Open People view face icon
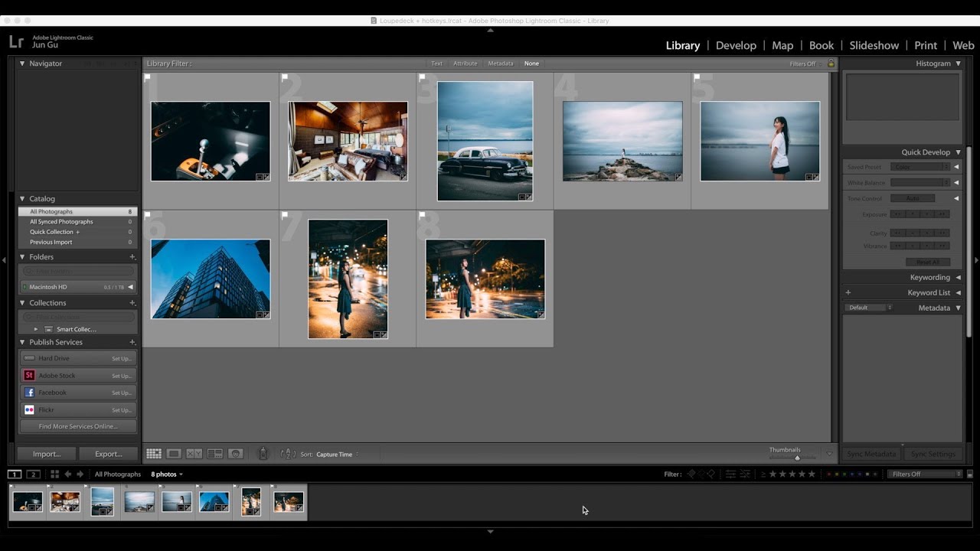 pos(236,454)
